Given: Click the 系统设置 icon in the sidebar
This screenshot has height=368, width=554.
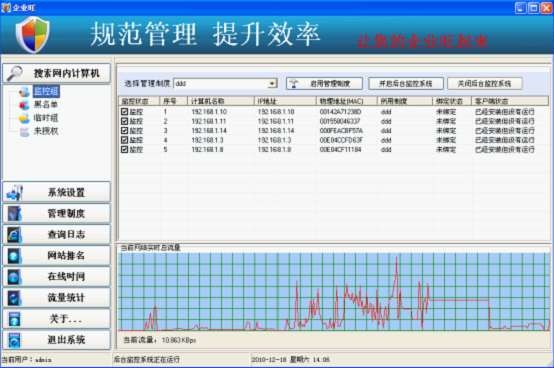Looking at the screenshot, I should point(14,192).
